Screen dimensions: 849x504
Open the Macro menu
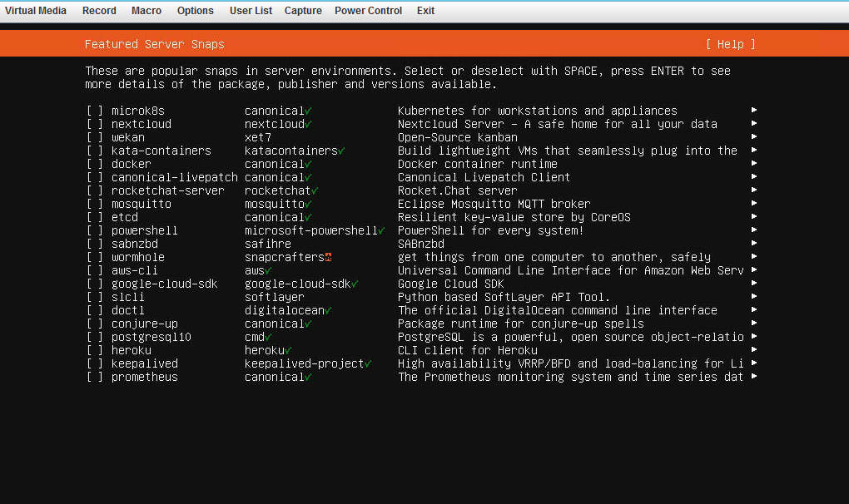pos(146,10)
